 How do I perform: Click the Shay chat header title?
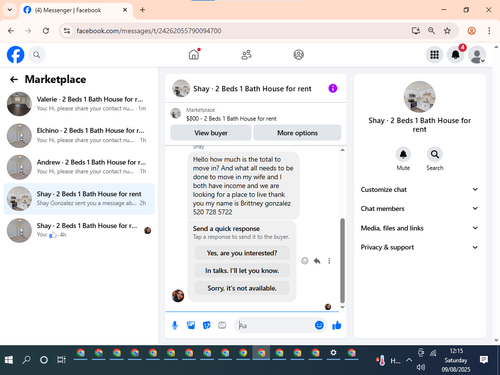pyautogui.click(x=252, y=89)
